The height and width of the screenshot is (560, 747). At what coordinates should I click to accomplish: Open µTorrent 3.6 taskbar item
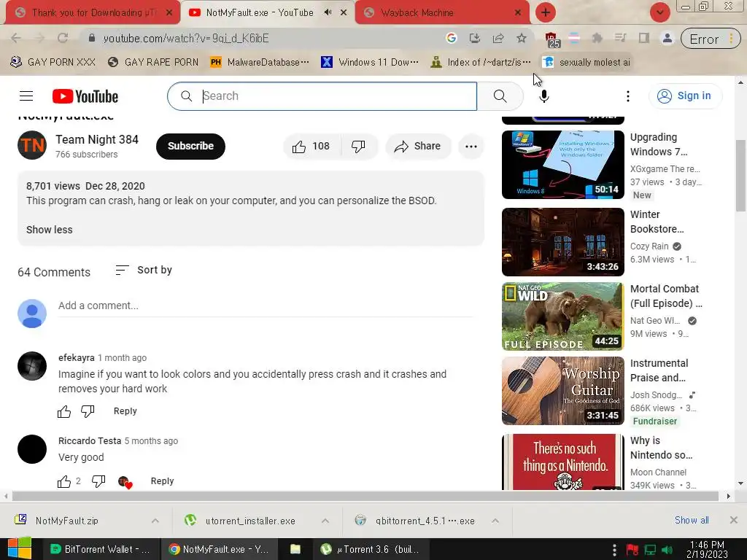pos(371,549)
